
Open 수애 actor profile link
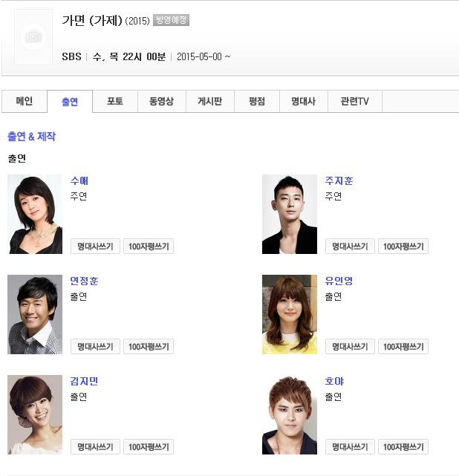tap(79, 180)
